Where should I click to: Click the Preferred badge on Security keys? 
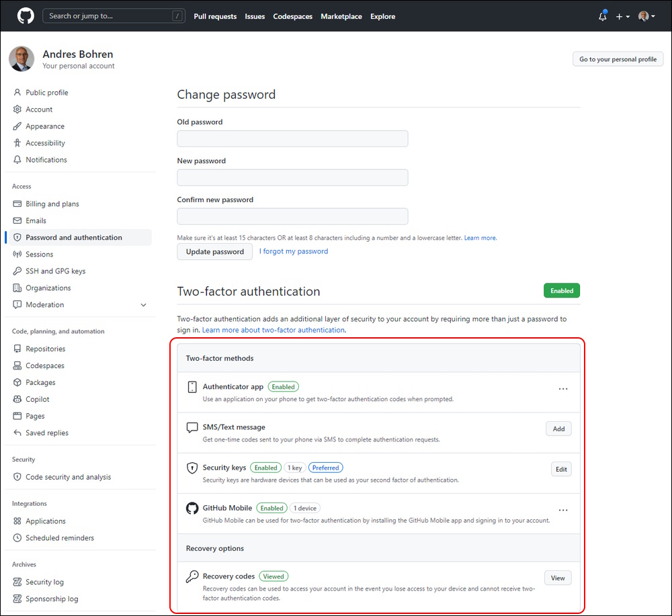[x=325, y=468]
